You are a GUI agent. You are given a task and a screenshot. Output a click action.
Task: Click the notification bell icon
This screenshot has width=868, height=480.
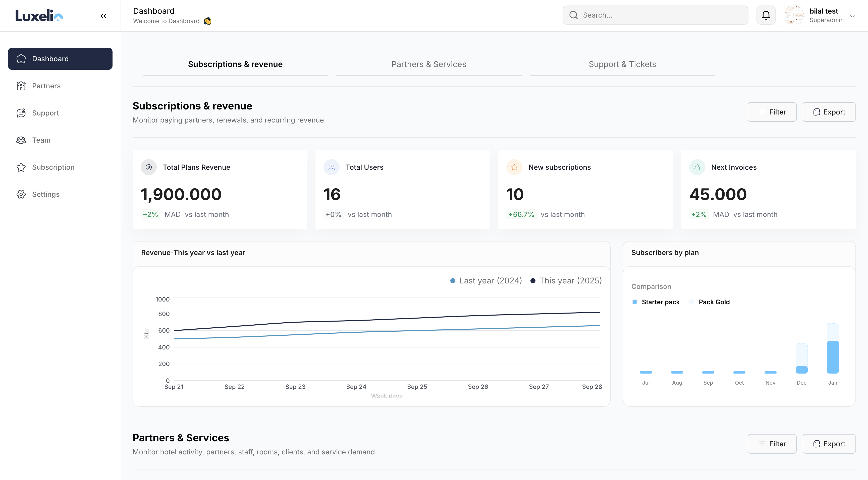[x=766, y=15]
